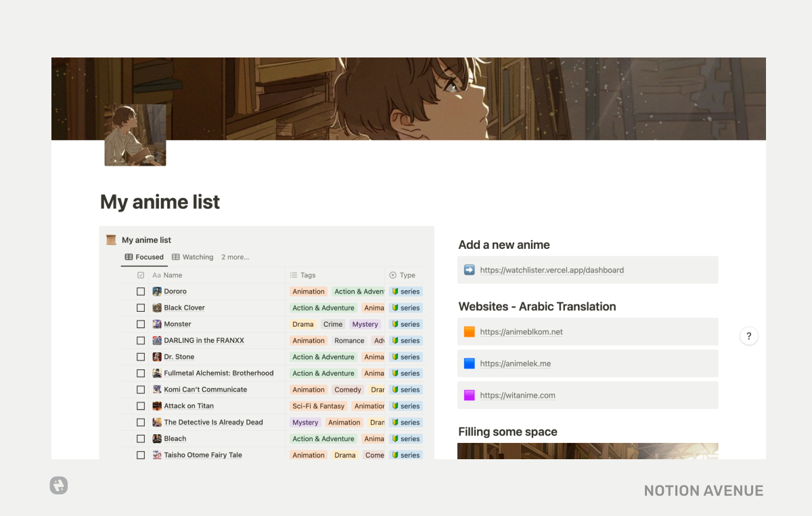Open the animelek.me link
Screen dimensions: 812x516
click(516, 363)
